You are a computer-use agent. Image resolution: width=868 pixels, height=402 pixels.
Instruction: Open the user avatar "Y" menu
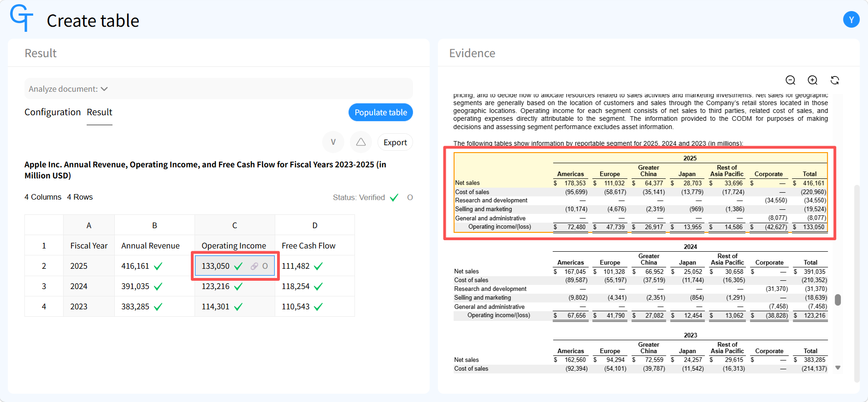[x=851, y=19]
